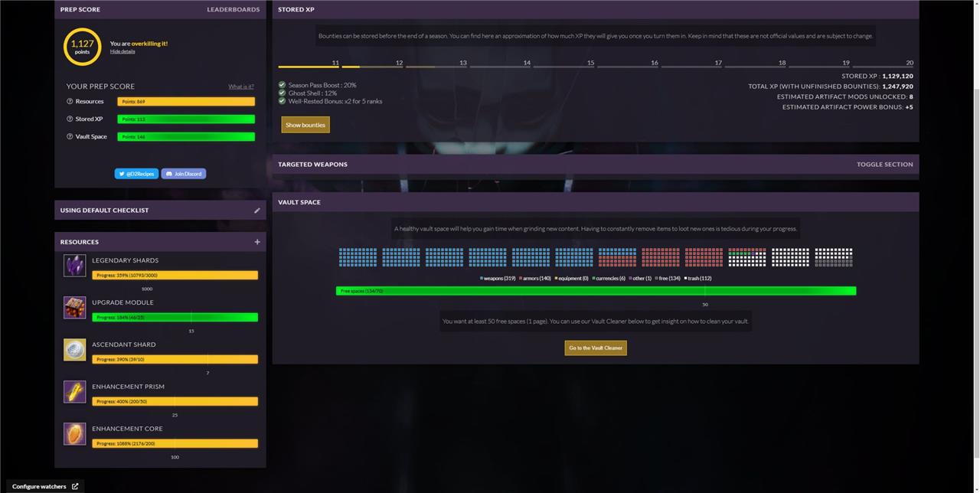The height and width of the screenshot is (493, 980).
Task: Expand Resources section with plus icon
Action: point(257,242)
